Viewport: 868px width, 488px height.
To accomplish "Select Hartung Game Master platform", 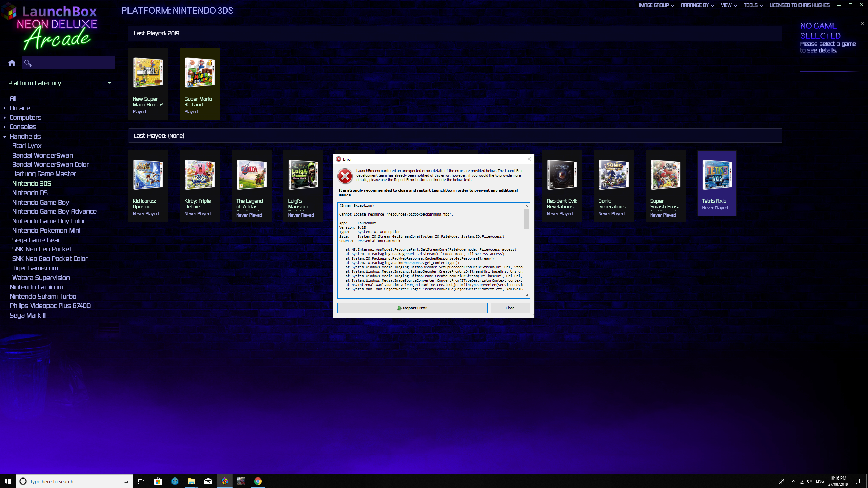I will (44, 174).
